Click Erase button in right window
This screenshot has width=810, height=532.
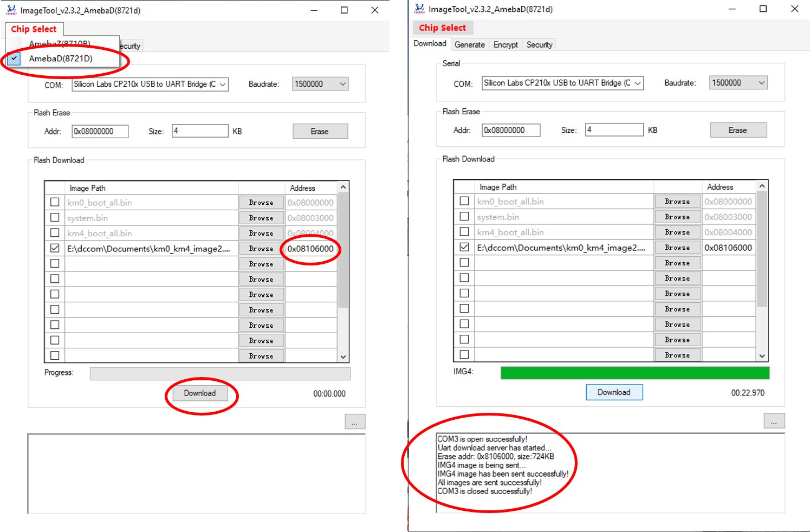pyautogui.click(x=738, y=131)
